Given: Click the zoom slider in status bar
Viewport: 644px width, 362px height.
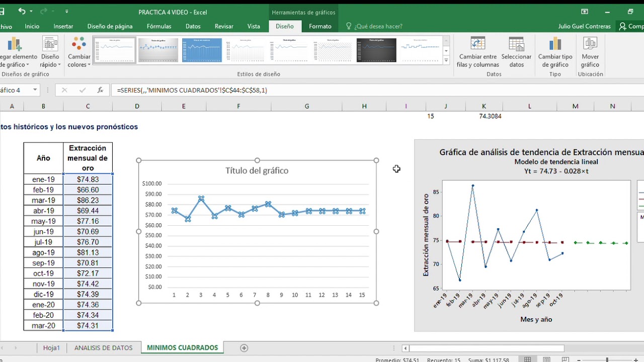Looking at the screenshot, I should pyautogui.click(x=607, y=360).
